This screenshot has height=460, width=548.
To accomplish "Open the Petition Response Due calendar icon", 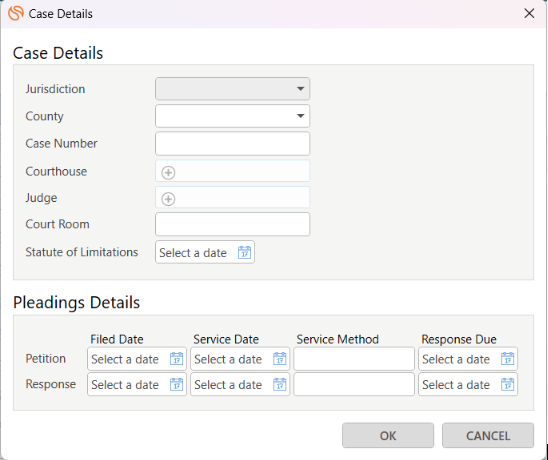I will pyautogui.click(x=507, y=359).
